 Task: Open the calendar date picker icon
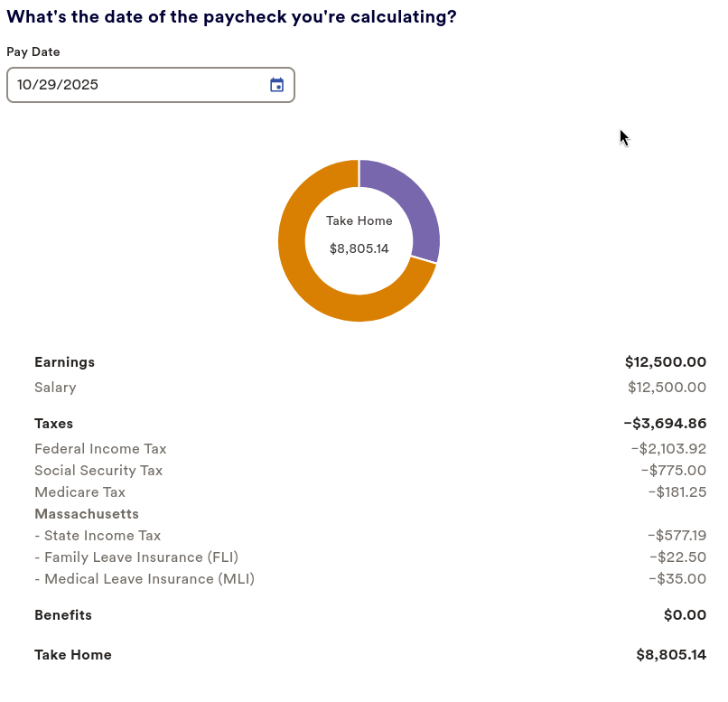pyautogui.click(x=277, y=85)
